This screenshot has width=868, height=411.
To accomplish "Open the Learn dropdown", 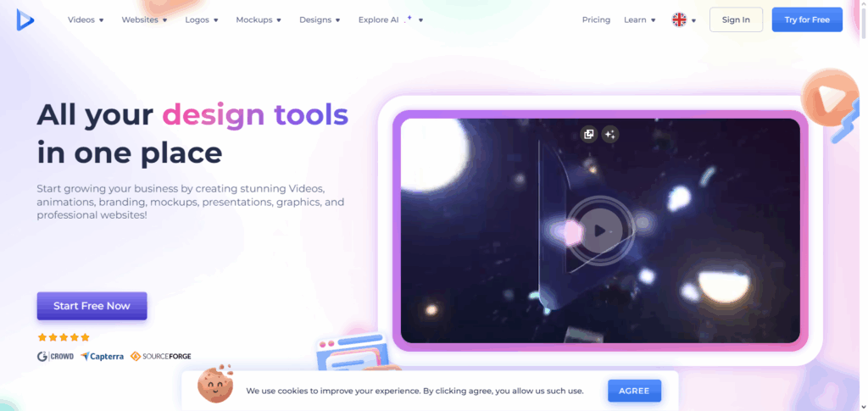I will click(640, 19).
